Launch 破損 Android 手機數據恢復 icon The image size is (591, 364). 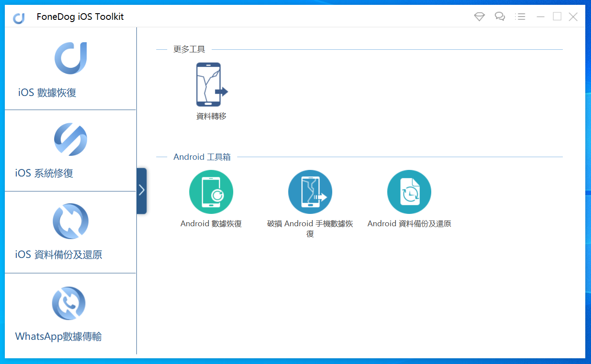coord(310,192)
